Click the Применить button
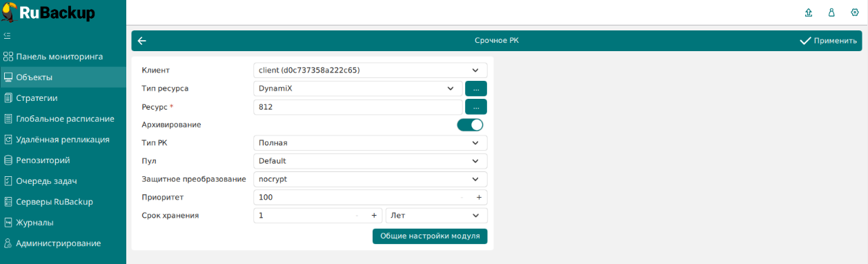Screen dimensions: 868x264 828,41
